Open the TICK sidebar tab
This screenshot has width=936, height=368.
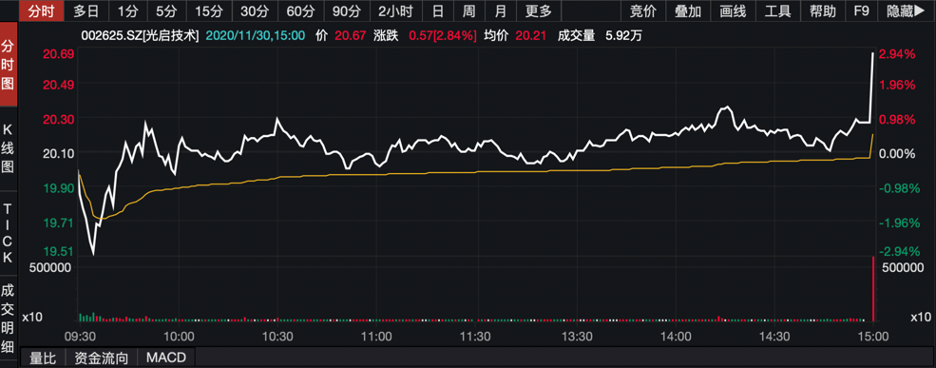(x=8, y=233)
